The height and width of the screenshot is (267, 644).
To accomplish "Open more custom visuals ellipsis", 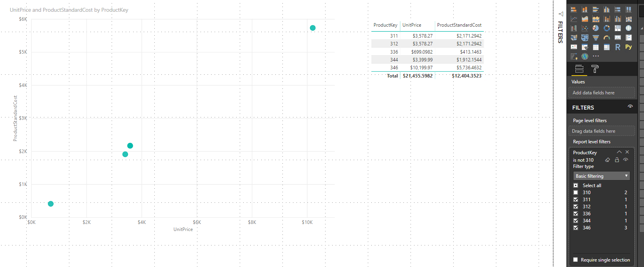I will (x=596, y=56).
